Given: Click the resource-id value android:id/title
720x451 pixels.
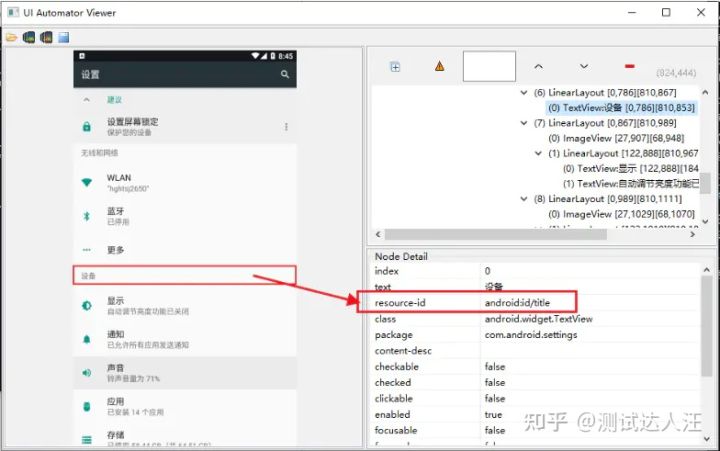Looking at the screenshot, I should click(517, 303).
